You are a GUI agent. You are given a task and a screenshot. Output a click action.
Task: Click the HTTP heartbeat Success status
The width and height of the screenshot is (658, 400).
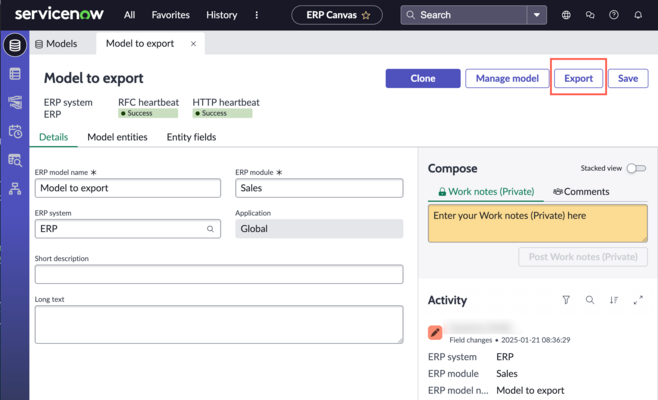tap(222, 113)
